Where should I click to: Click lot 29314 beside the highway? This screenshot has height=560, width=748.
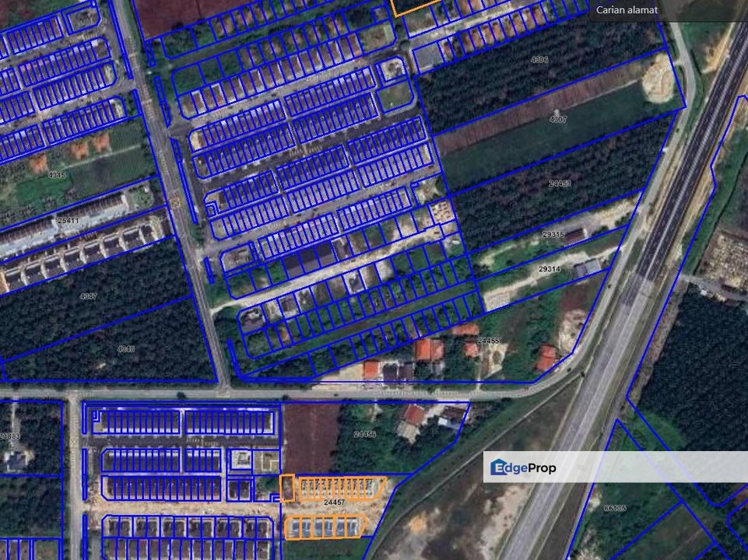coord(550,268)
